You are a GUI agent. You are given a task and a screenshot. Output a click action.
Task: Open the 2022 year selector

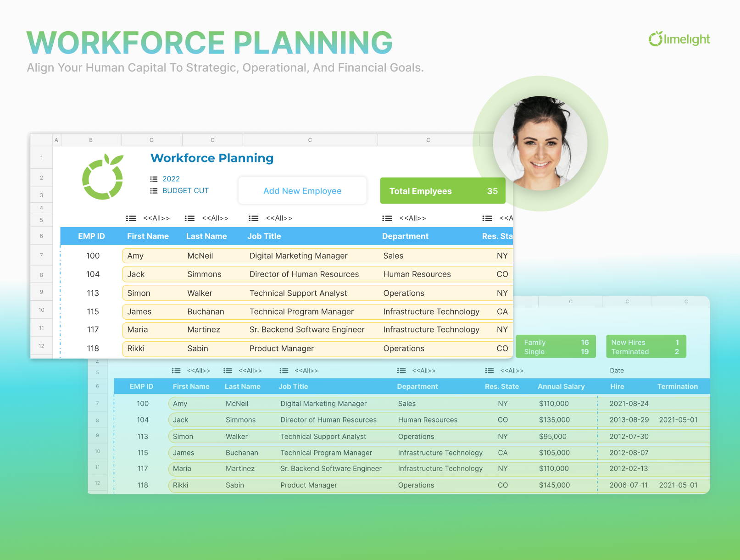pyautogui.click(x=171, y=179)
